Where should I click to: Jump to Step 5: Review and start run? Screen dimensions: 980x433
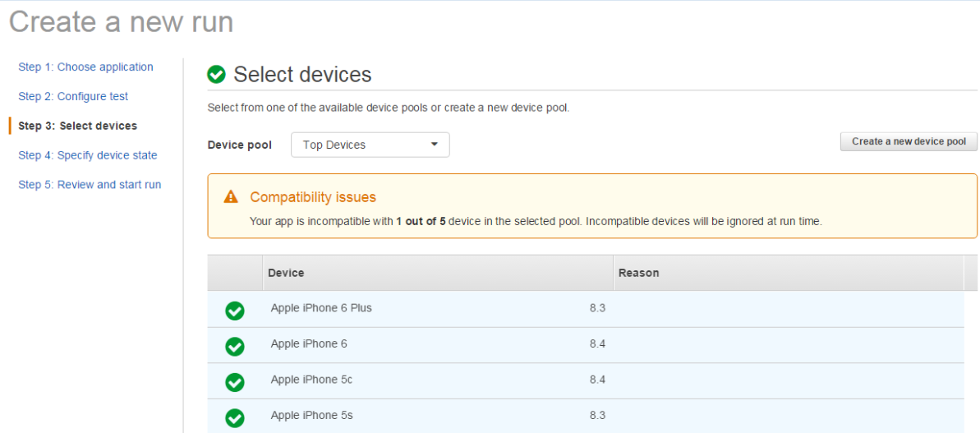pos(90,184)
